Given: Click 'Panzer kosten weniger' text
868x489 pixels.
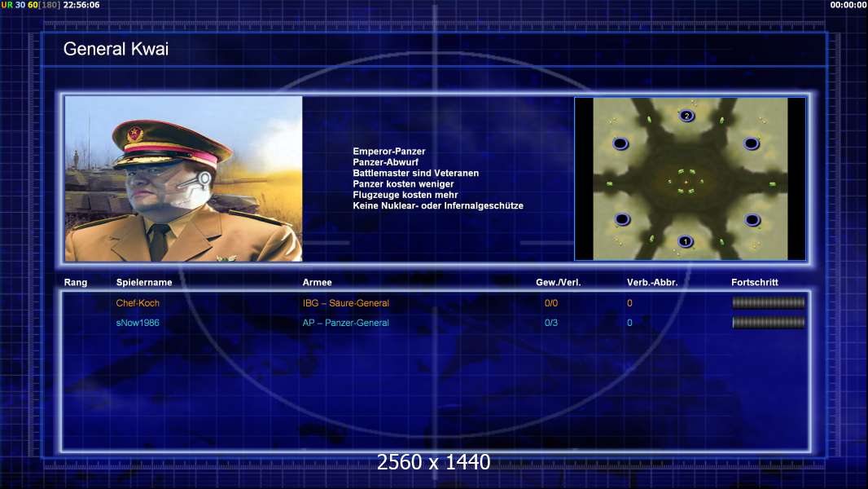Looking at the screenshot, I should [403, 184].
